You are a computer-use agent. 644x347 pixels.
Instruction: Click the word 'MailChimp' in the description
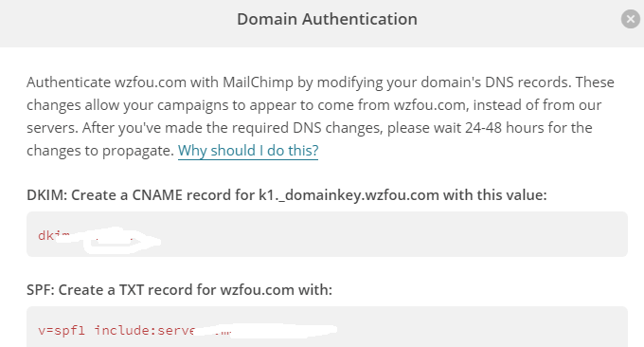(258, 82)
